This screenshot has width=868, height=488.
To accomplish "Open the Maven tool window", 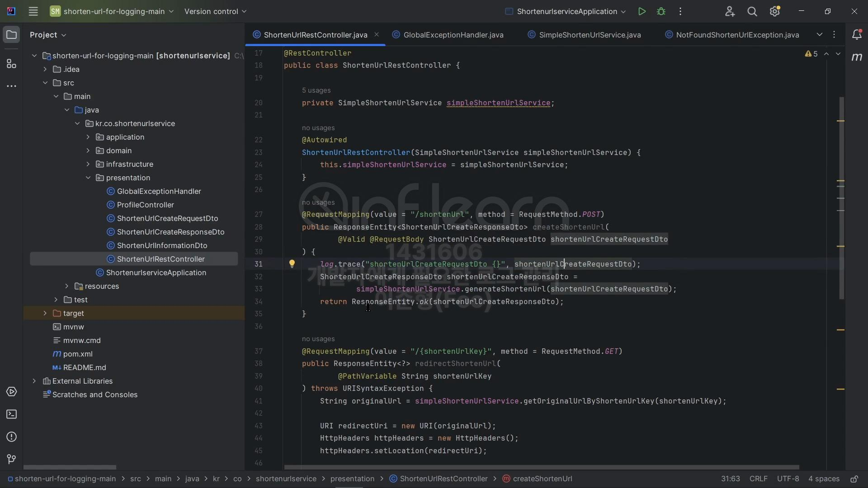I will pyautogui.click(x=856, y=57).
